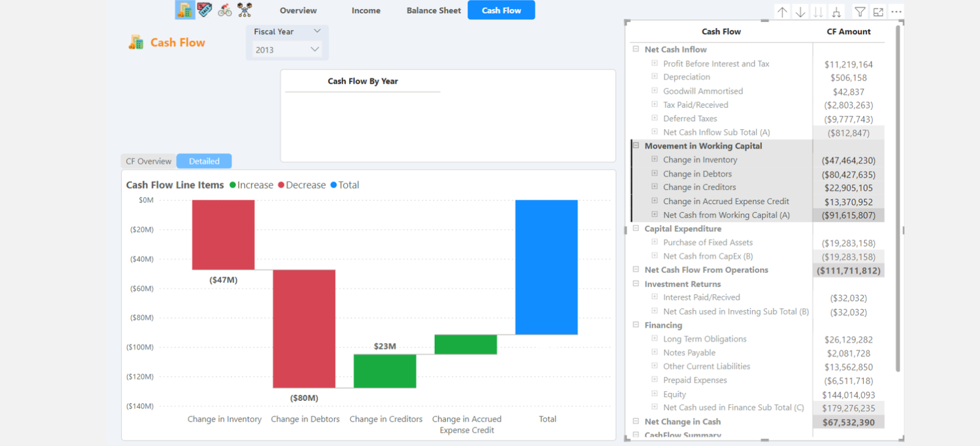Collapse the Financing section
This screenshot has width=980, height=446.
tap(636, 325)
